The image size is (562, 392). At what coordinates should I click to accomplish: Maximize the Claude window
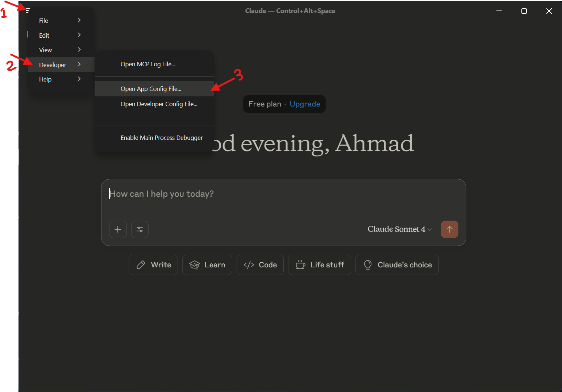[x=524, y=11]
